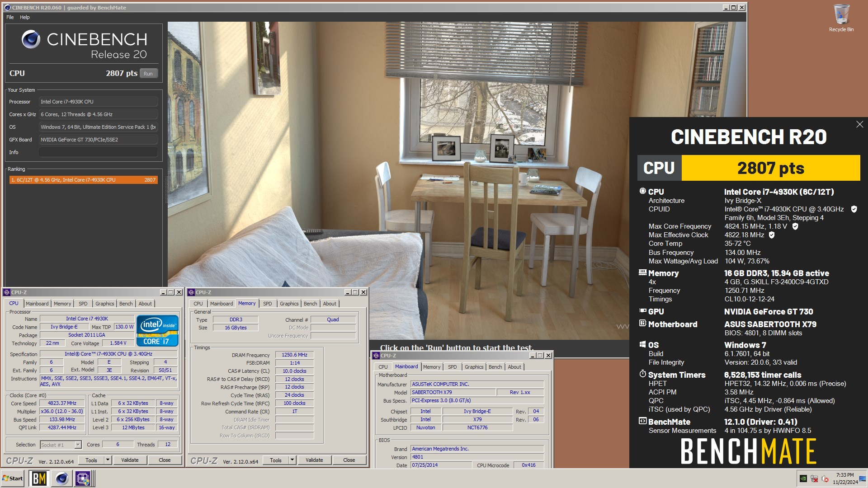The image size is (868, 488).
Task: Click the shield icon next to 4822.18 MHz
Action: (772, 235)
